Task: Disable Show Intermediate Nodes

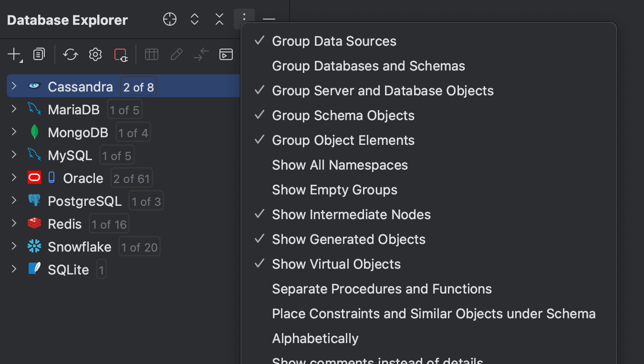Action: (x=351, y=214)
